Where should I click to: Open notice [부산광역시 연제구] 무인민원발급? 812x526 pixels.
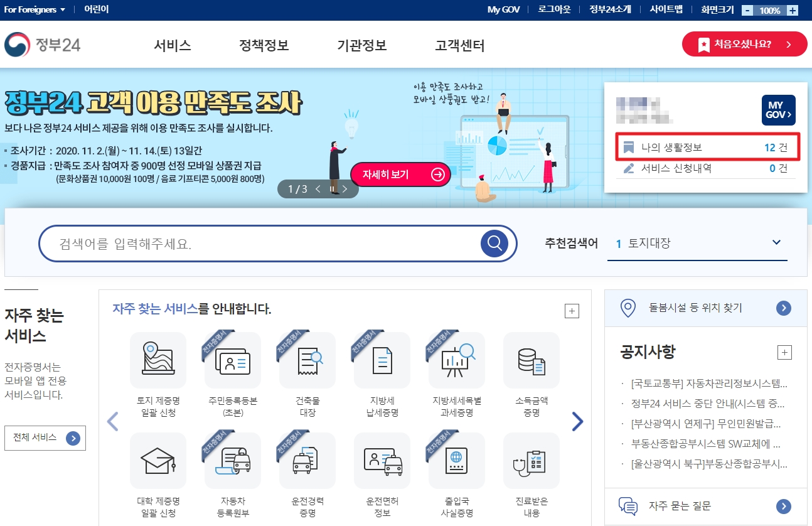click(706, 424)
